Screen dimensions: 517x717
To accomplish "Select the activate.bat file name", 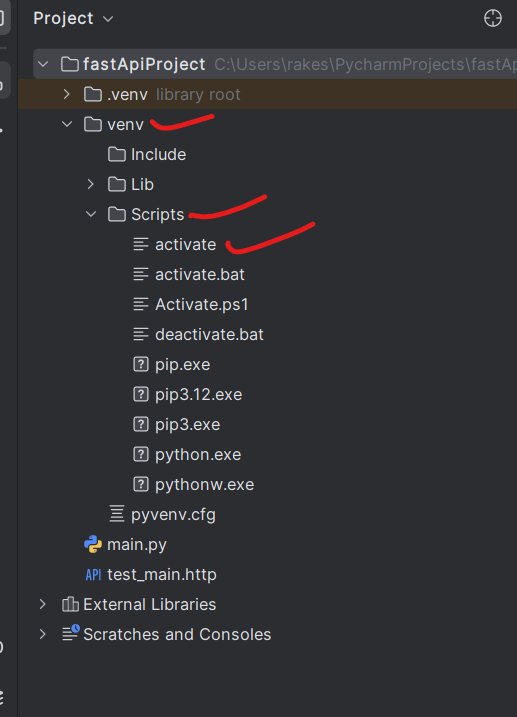I will (x=200, y=274).
